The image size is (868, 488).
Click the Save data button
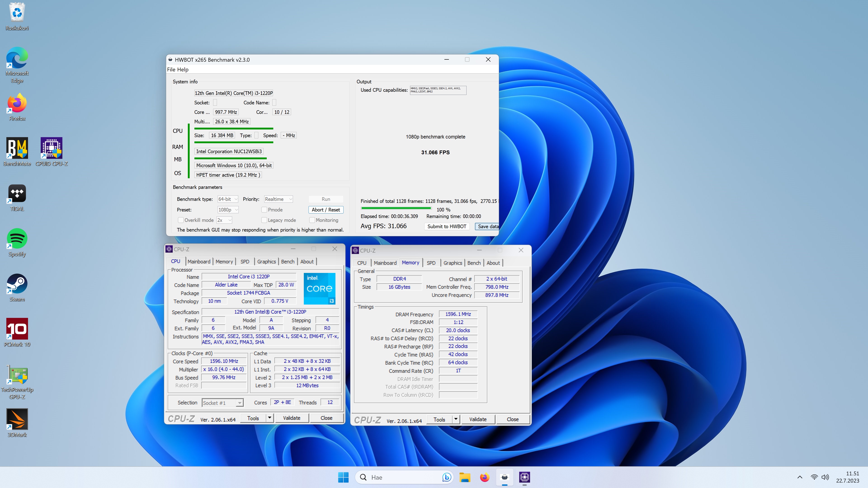[x=487, y=226]
